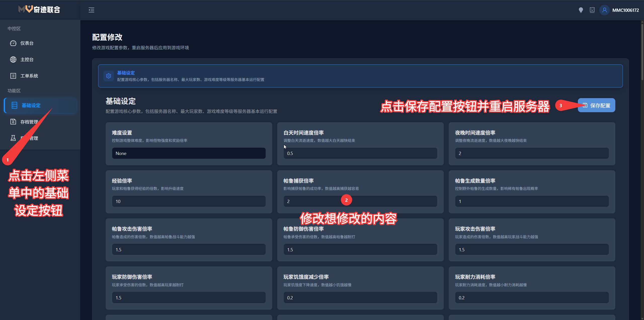Click the 难度设置 card title
This screenshot has width=644, height=320.
click(122, 133)
